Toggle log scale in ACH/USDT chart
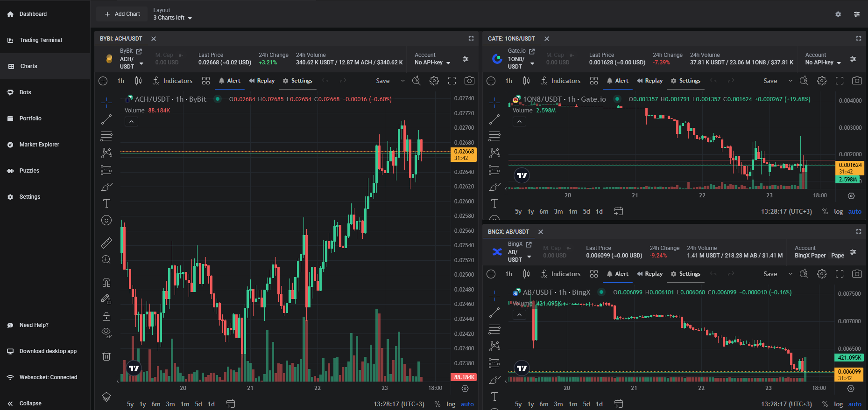 pos(451,404)
